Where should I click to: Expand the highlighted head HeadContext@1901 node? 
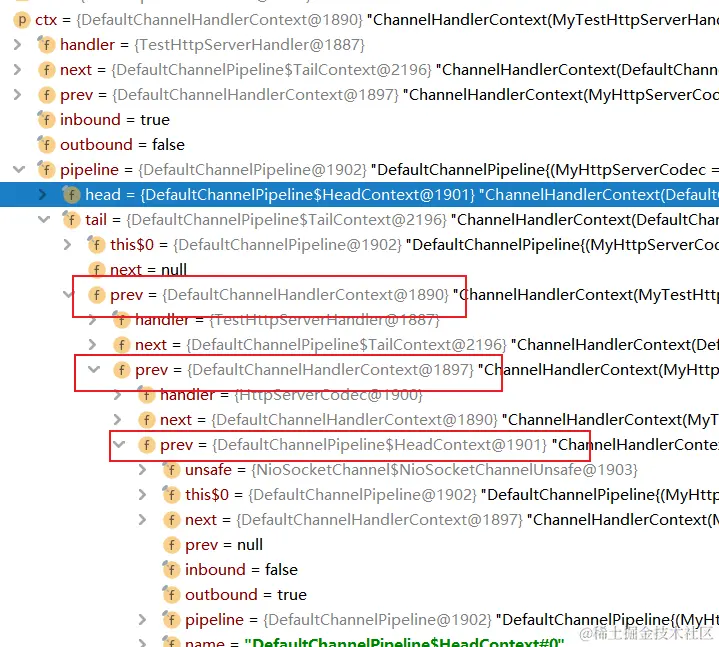point(43,195)
